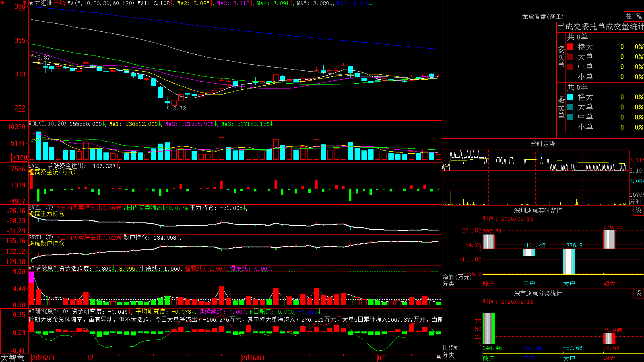644x362 pixels.
Task: Open 设 settings for 深圳超赢实时监控 panel
Action: [x=639, y=210]
